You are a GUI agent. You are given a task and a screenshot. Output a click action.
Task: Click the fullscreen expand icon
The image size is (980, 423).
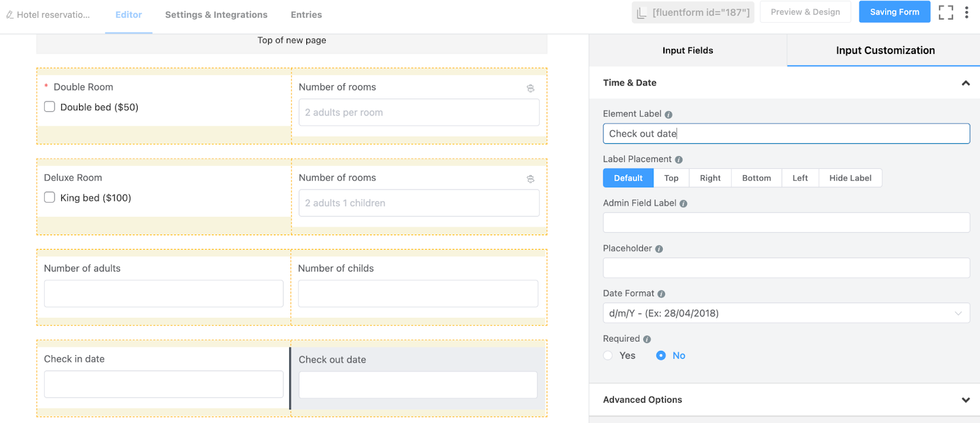coord(946,12)
